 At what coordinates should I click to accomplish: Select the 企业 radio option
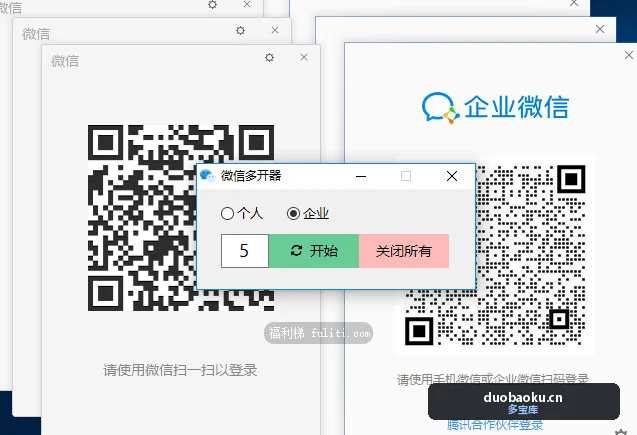click(x=308, y=213)
